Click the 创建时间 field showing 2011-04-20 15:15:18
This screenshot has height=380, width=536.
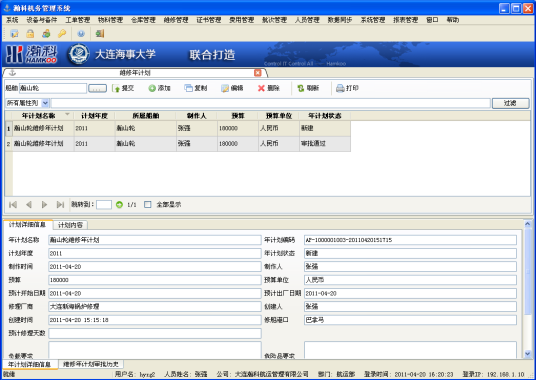(155, 320)
